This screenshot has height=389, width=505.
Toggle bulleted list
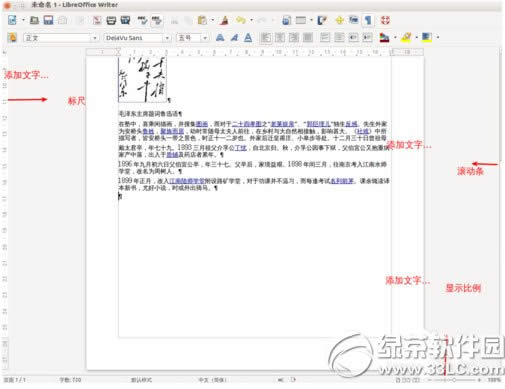(339, 38)
